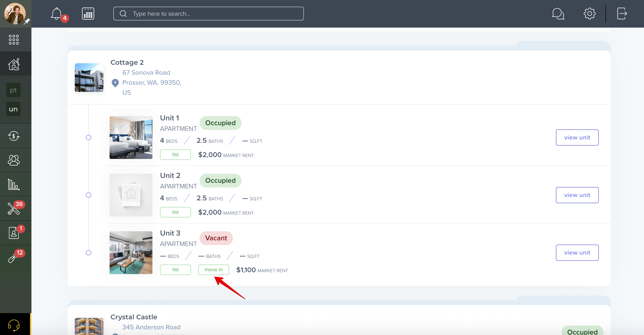Viewport: 644px width, 335px height.
Task: Open the chat messages icon
Action: tap(558, 14)
